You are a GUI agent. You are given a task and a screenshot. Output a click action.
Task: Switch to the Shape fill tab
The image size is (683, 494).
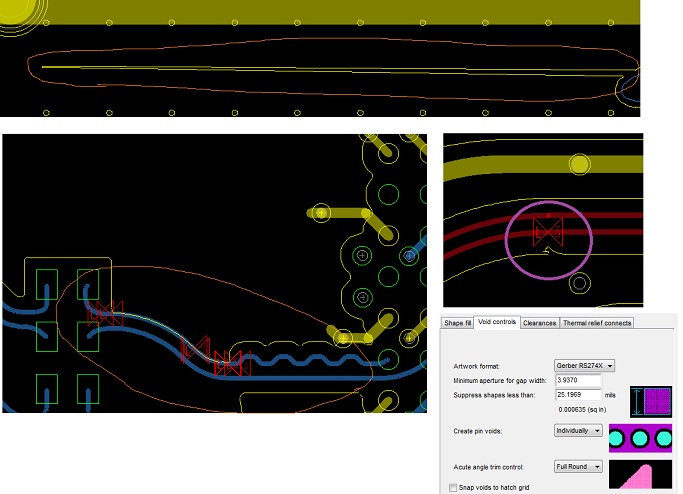coord(457,323)
